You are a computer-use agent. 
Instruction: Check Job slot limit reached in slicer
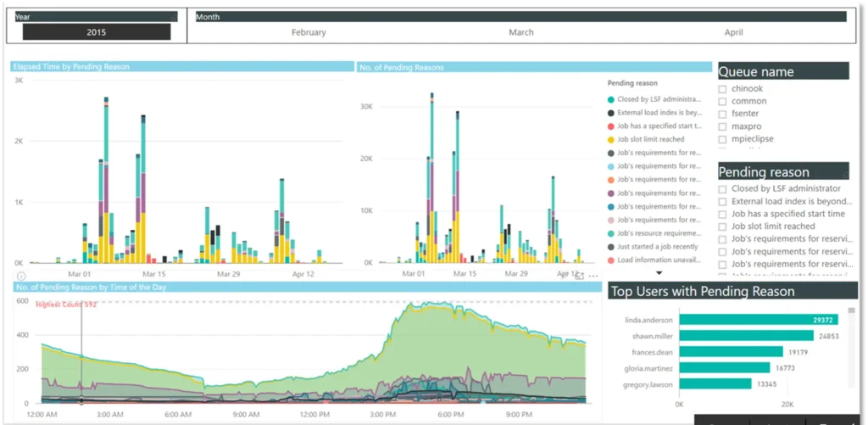[x=722, y=226]
